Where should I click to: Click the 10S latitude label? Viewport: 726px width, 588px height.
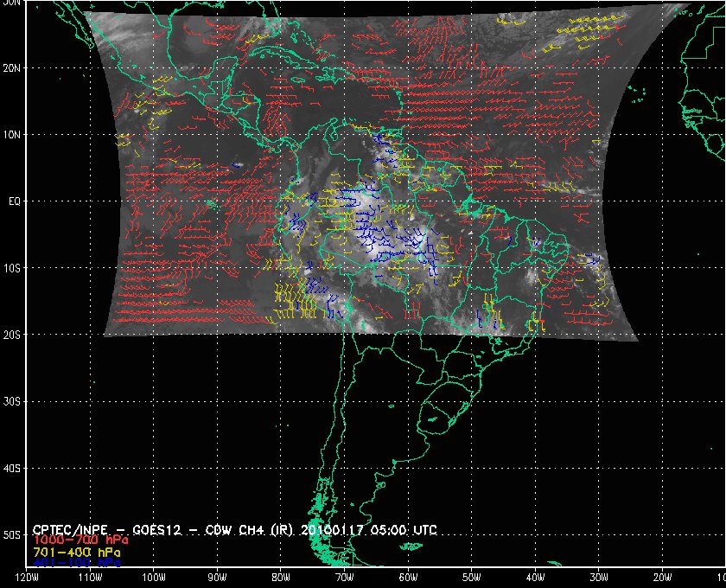[x=11, y=268]
